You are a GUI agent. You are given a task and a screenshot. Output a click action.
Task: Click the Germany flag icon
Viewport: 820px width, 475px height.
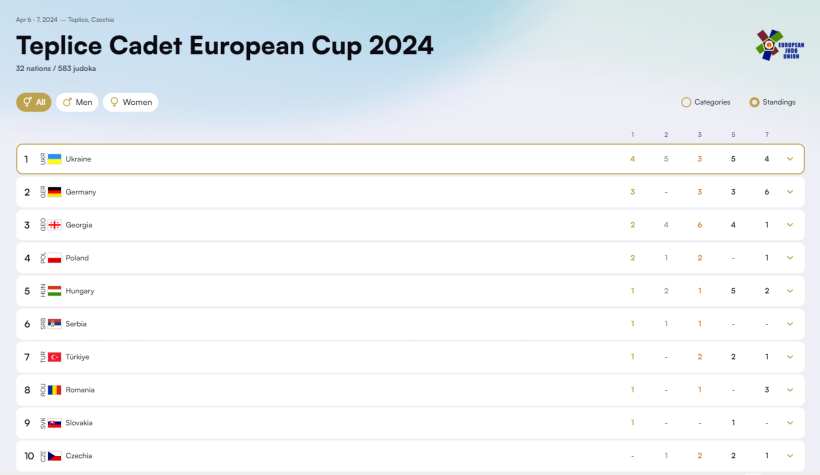54,192
